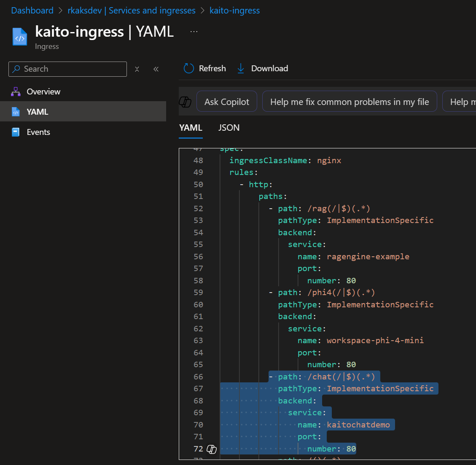Click the kaito-ingress breadcrumb link
The height and width of the screenshot is (465, 476).
point(234,11)
